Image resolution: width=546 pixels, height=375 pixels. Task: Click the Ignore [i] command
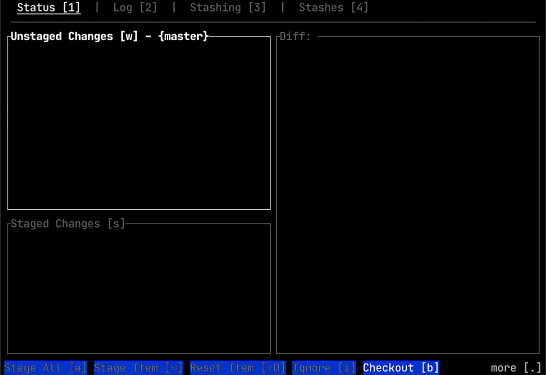pyautogui.click(x=324, y=368)
